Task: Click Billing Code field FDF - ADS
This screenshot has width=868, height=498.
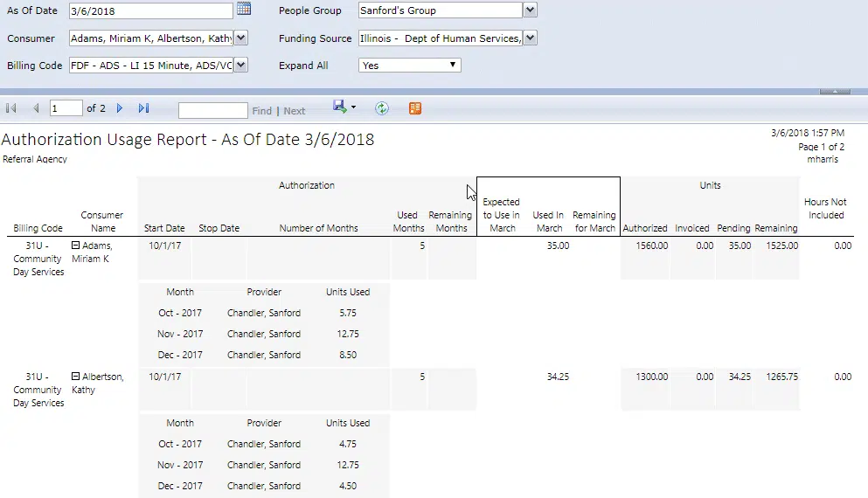Action: point(151,66)
